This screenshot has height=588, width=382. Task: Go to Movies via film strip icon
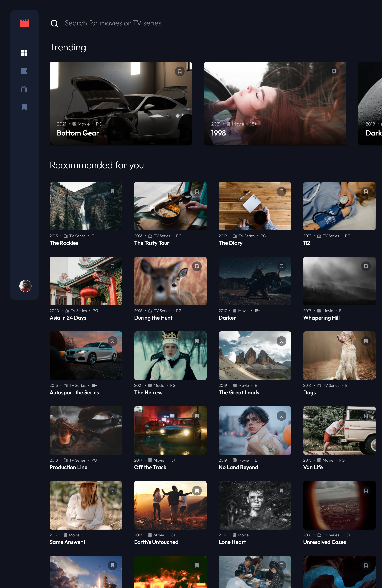(x=24, y=71)
